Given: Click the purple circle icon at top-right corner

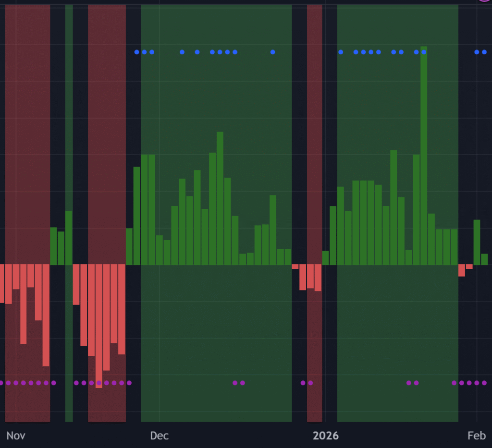Looking at the screenshot, I should click(x=484, y=1).
